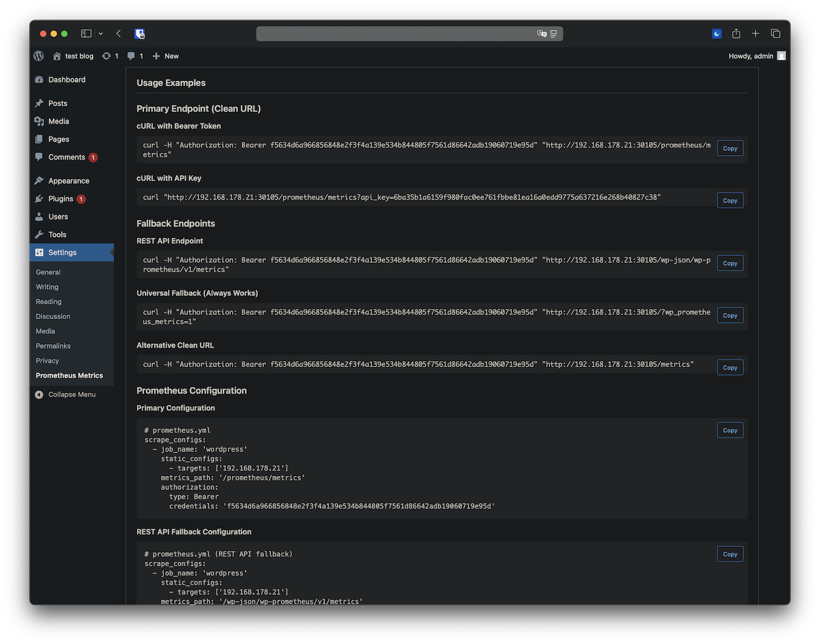Copy the cURL with Bearer Token command

coord(730,148)
